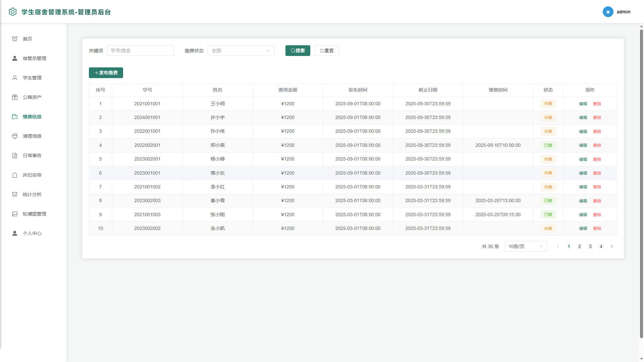644x362 pixels.
Task: Edit the row for 秦小雪
Action: pyautogui.click(x=583, y=201)
